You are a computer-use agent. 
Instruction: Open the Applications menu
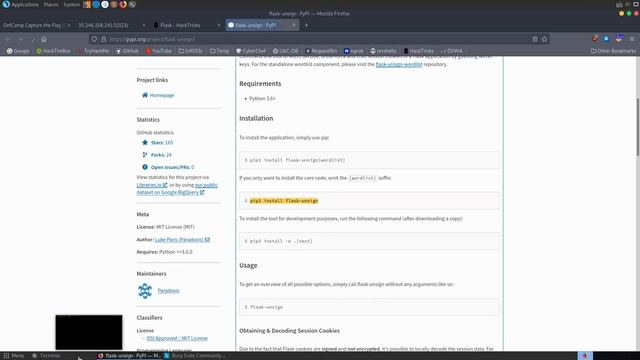(24, 4)
